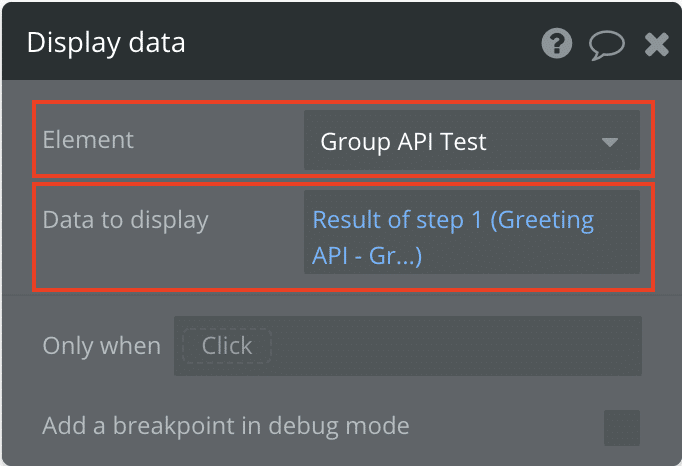Click blank header space beside the help icon
The image size is (682, 466).
(361, 43)
